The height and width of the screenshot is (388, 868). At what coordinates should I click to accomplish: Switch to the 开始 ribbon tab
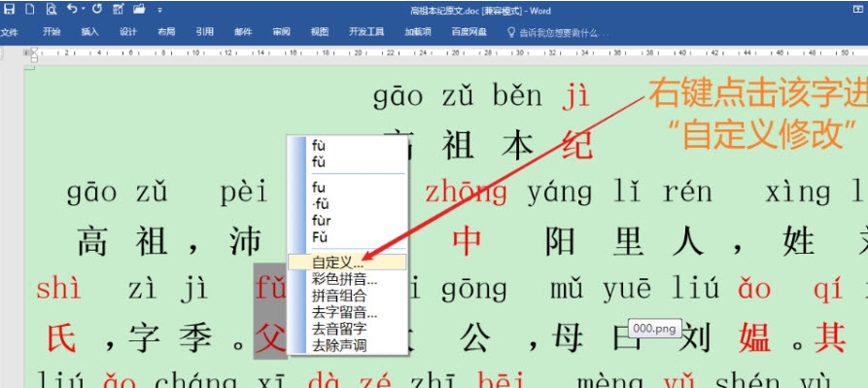click(x=52, y=32)
